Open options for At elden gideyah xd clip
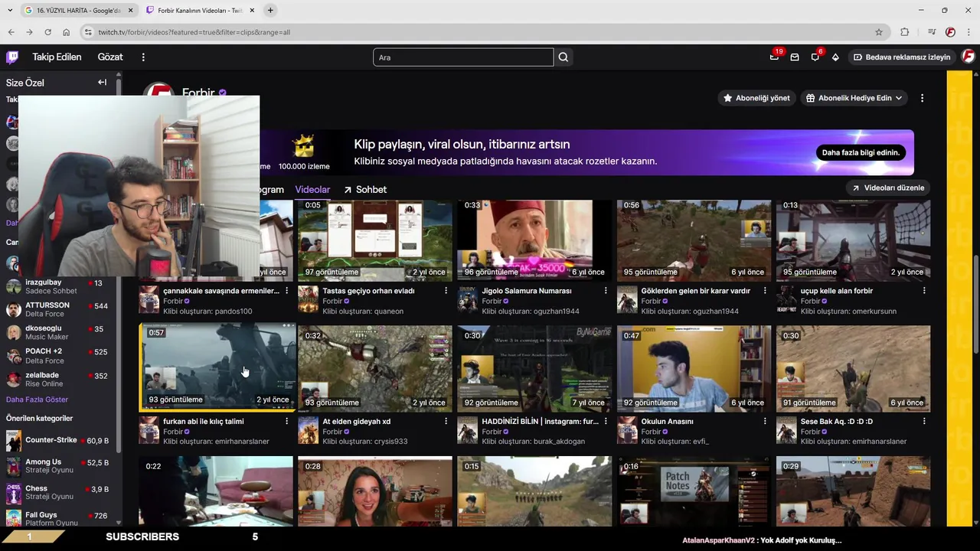The image size is (980, 551). tap(446, 421)
